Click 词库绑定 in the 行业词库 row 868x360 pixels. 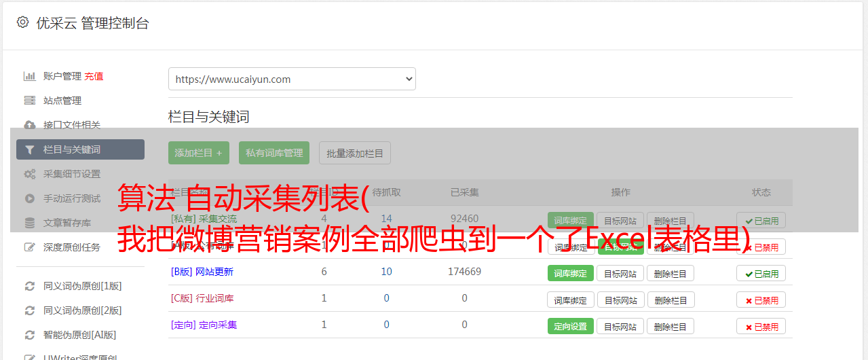coord(571,300)
